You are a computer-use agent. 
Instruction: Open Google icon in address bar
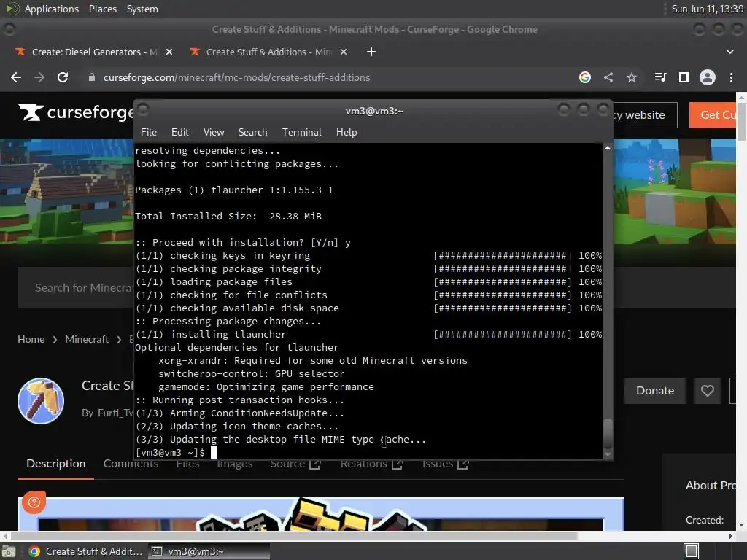pyautogui.click(x=585, y=77)
